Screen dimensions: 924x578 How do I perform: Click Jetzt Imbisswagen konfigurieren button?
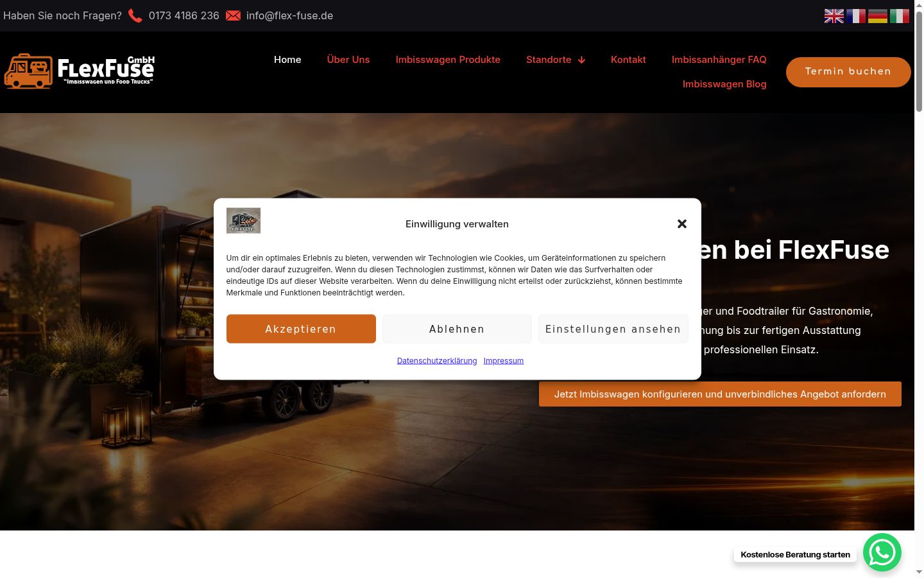720,394
